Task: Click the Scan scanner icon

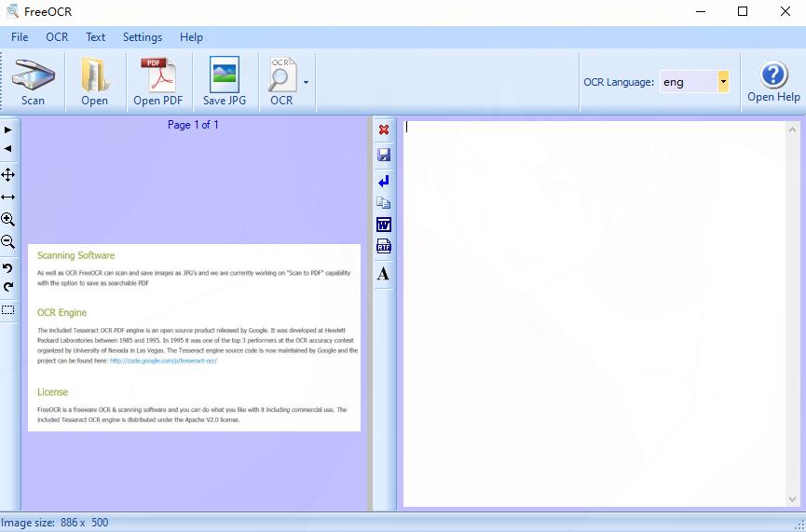Action: 33,82
